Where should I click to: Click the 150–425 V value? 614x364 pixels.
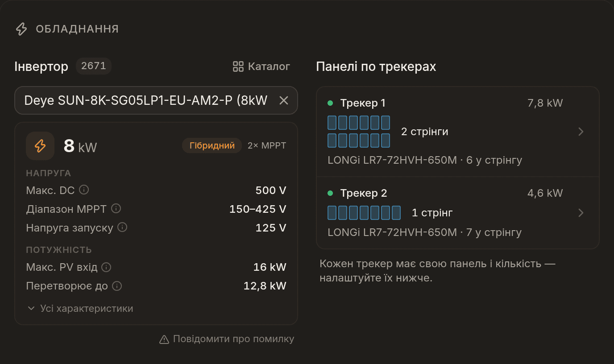(x=258, y=209)
